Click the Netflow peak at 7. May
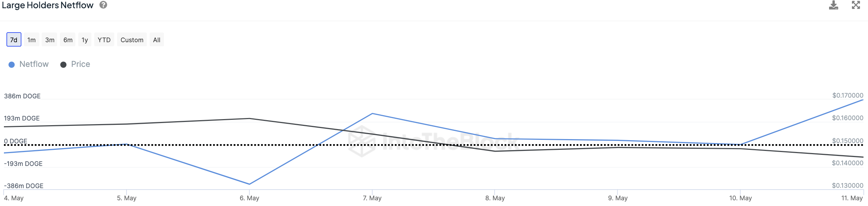Image resolution: width=868 pixels, height=206 pixels. pyautogui.click(x=372, y=114)
